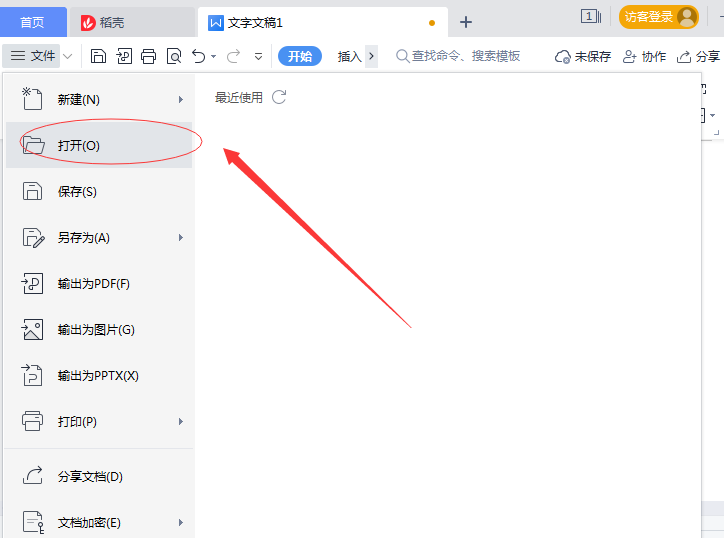Viewport: 724px width, 538px height.
Task: Switch to the 首页 tab
Action: (x=32, y=22)
